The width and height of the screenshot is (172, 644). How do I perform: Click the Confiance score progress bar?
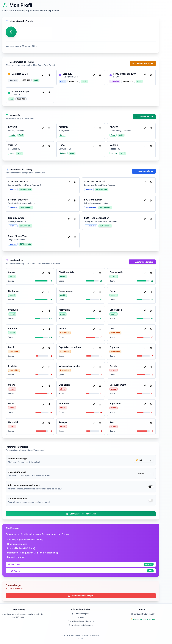41,299
